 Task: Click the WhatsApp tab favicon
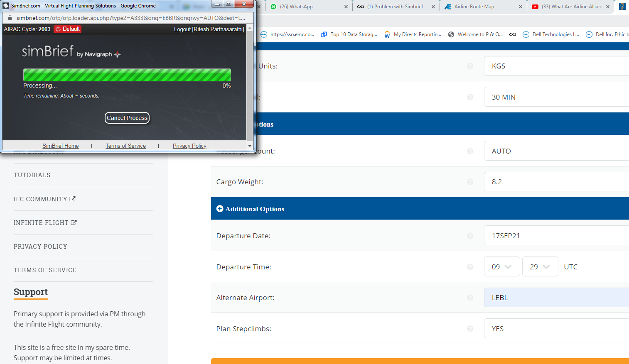pyautogui.click(x=273, y=7)
